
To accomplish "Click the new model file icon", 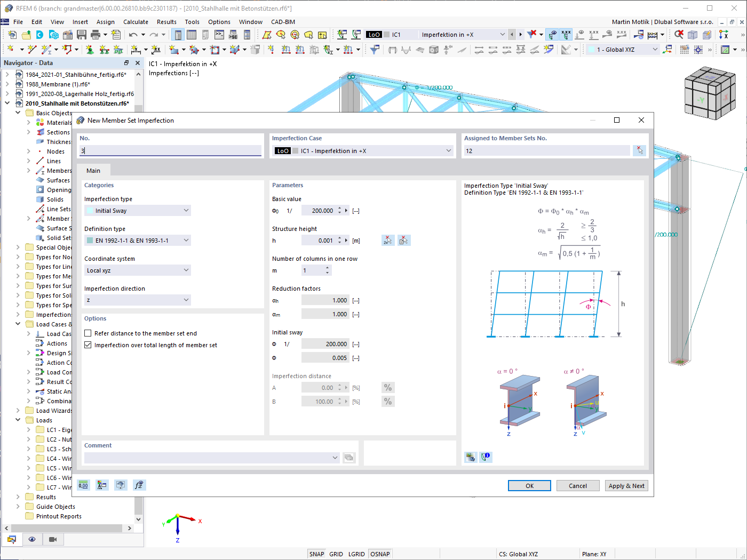I will 12,35.
